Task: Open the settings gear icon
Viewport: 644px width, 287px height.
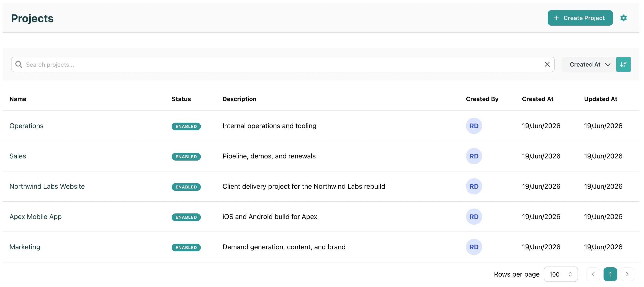Action: point(623,18)
